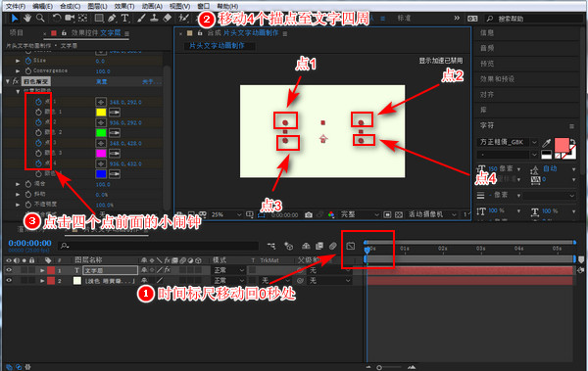Click the frame blending icon in timeline

(319, 246)
